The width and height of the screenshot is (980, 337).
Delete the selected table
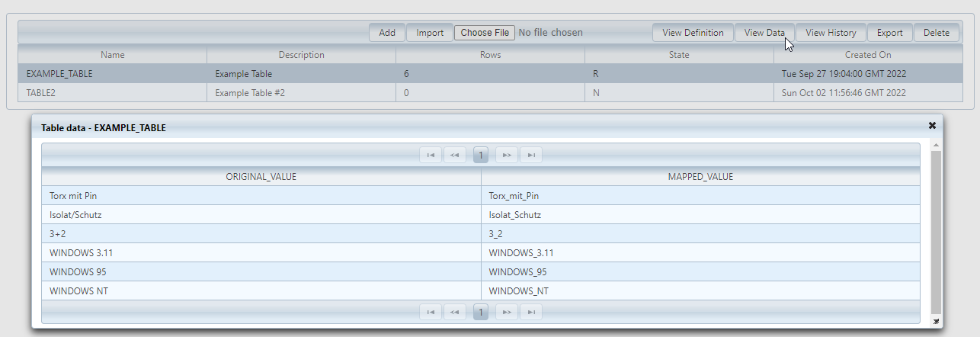(x=937, y=33)
